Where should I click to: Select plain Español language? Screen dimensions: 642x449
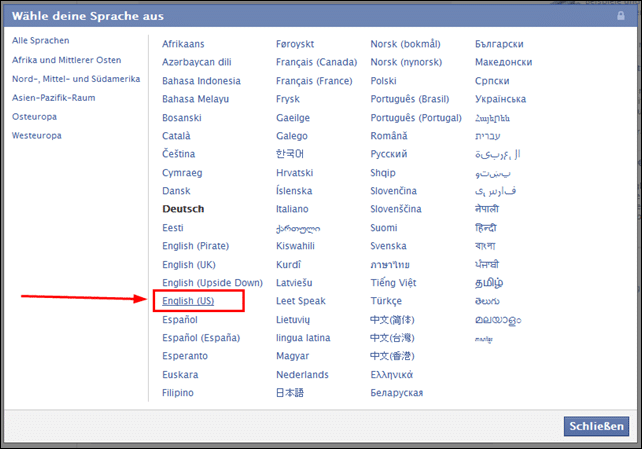[x=180, y=320]
